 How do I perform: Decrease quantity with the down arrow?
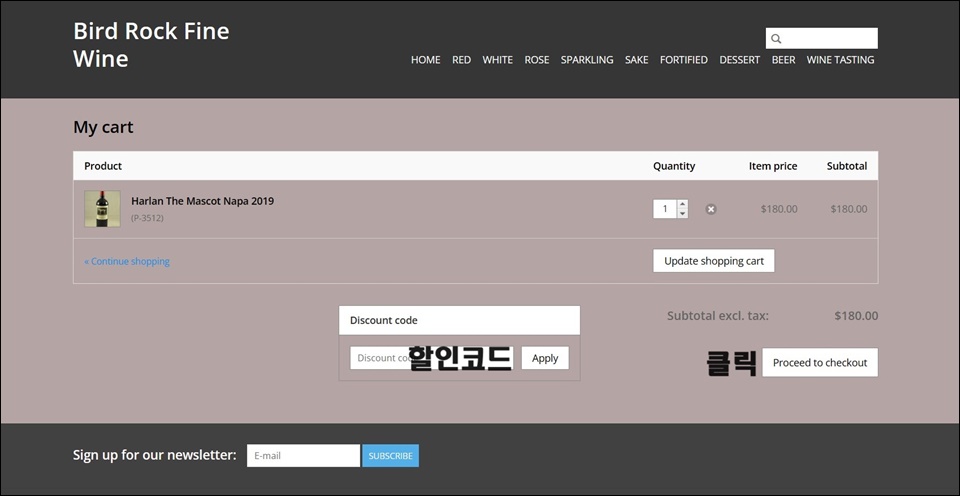(683, 214)
